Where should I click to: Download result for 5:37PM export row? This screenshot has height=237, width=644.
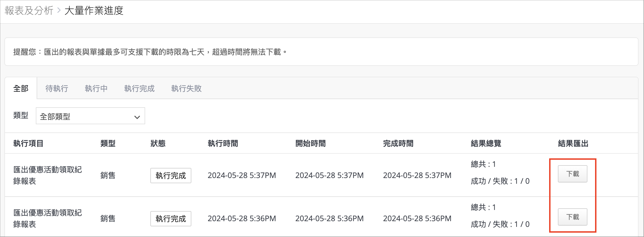pyautogui.click(x=572, y=174)
